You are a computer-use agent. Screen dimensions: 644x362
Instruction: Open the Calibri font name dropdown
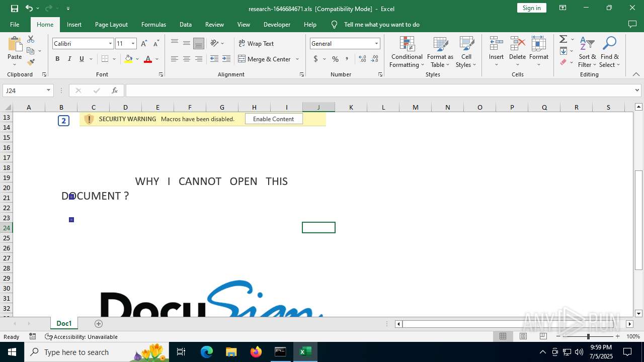pos(110,44)
